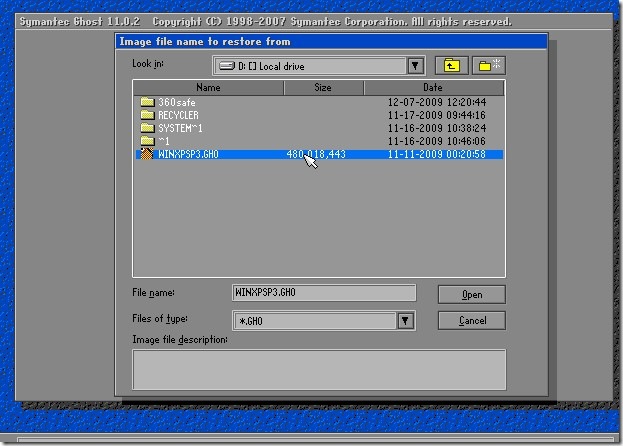The width and height of the screenshot is (623, 446).
Task: Select the SYSTEM~1 folder name
Action: pos(180,128)
